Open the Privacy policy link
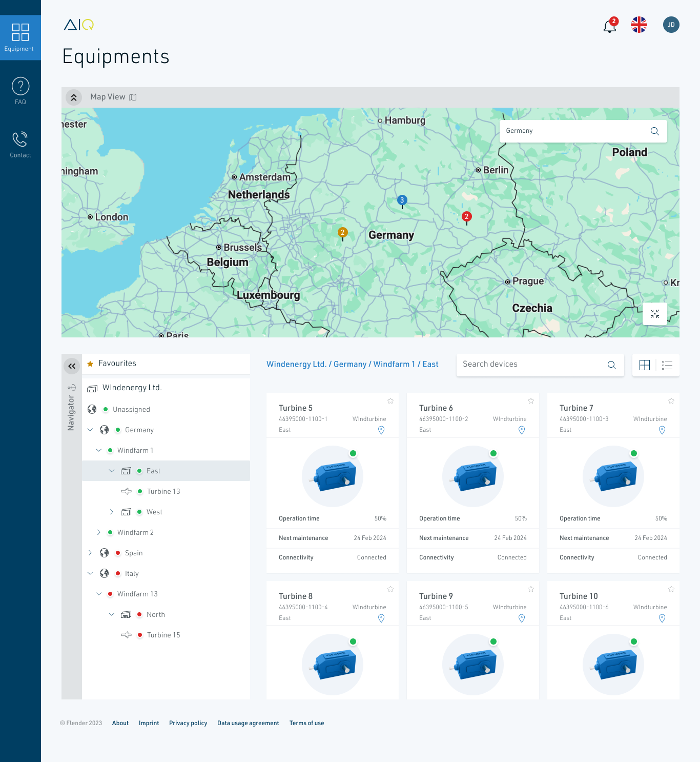This screenshot has width=700, height=762. coord(188,723)
